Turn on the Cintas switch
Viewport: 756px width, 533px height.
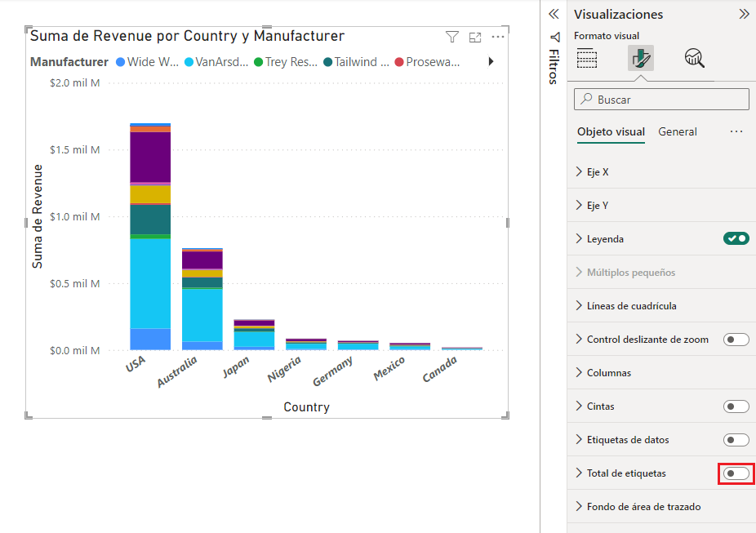point(736,406)
